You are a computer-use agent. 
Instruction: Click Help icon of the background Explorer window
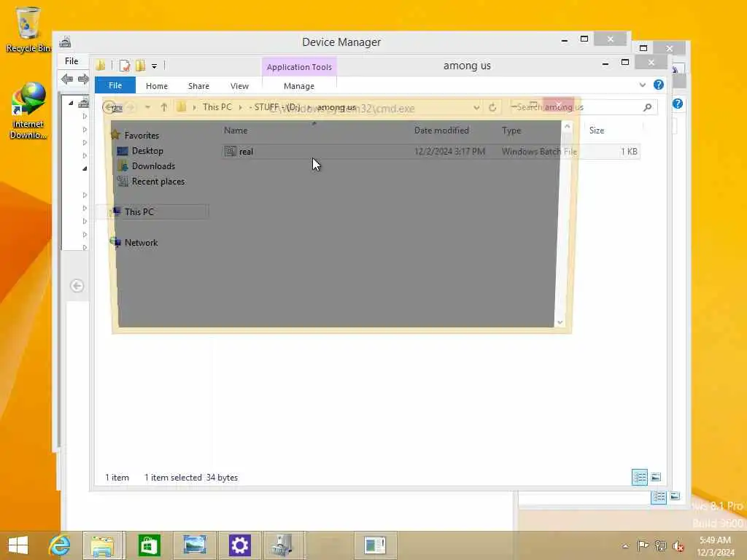[x=678, y=104]
